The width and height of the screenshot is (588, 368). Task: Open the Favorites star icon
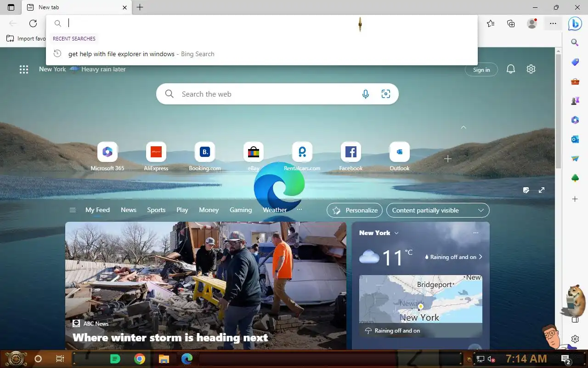pos(491,23)
